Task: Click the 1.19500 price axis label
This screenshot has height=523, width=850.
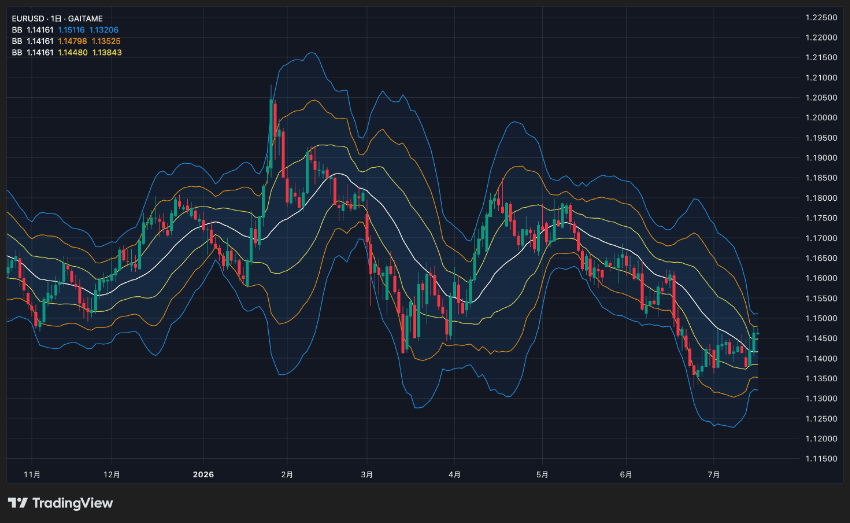Action: click(821, 138)
